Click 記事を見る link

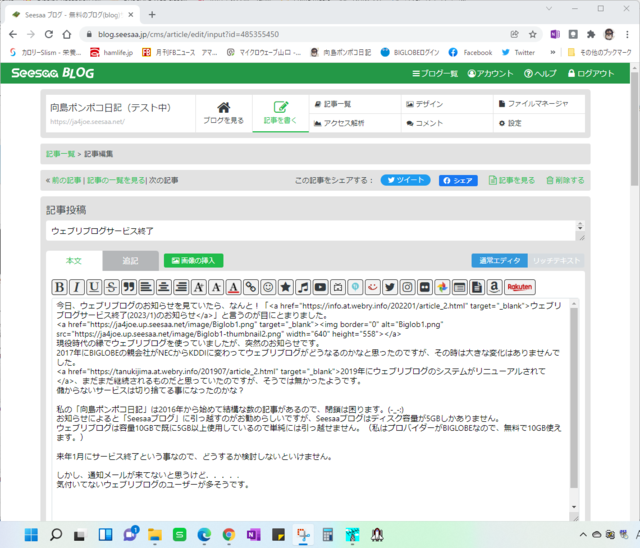click(512, 180)
